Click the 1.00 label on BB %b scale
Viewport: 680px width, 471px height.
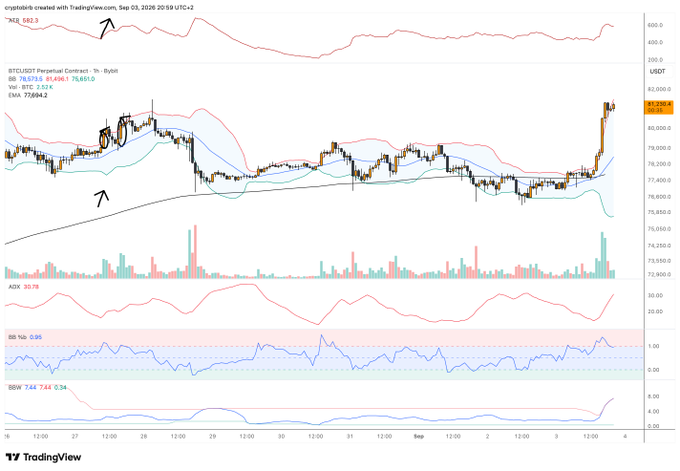pos(654,346)
